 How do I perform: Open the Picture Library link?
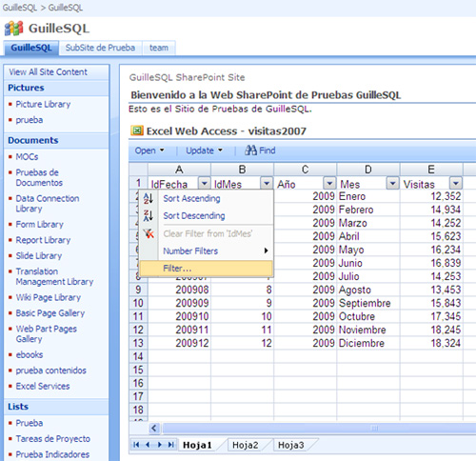click(x=43, y=104)
